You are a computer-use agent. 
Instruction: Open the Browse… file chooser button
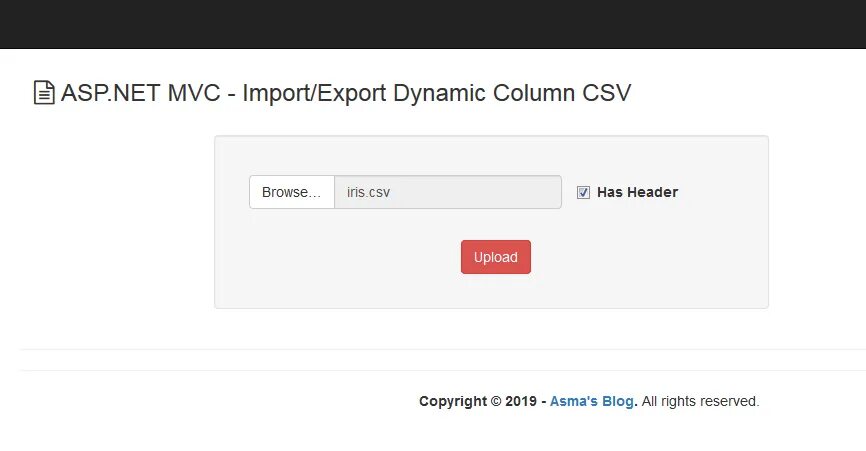coord(292,192)
